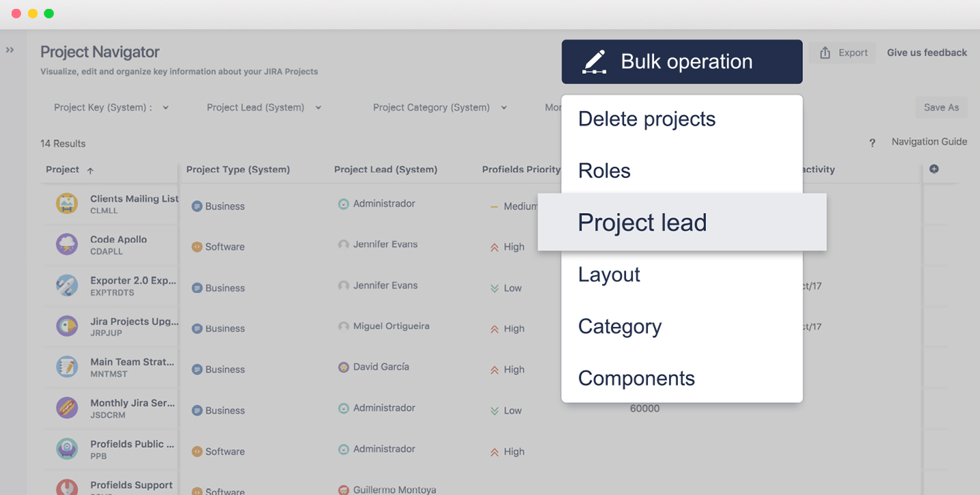
Task: Open the Project Key (System) filter dropdown
Action: [x=111, y=107]
